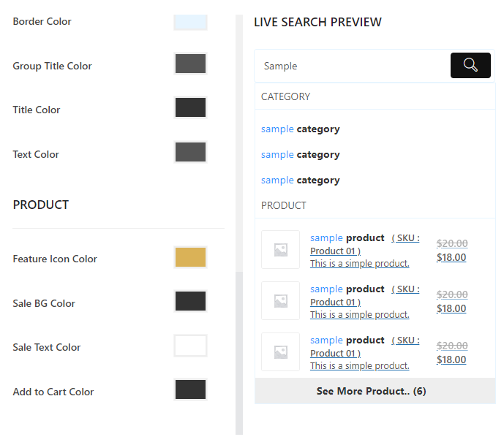The image size is (504, 445).
Task: Open the Border Color swatch
Action: coord(190,22)
